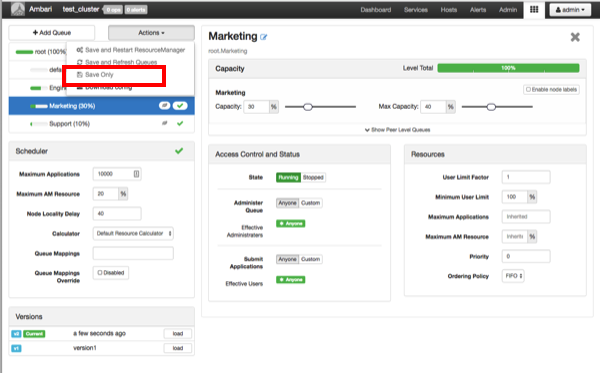Viewport: 600px width, 373px height.
Task: Load version1 from Versions list
Action: (178, 348)
